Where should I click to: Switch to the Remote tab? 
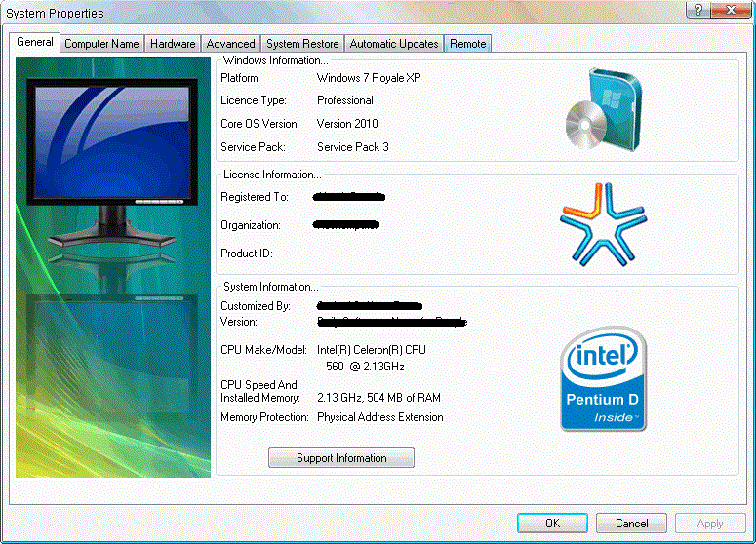467,44
